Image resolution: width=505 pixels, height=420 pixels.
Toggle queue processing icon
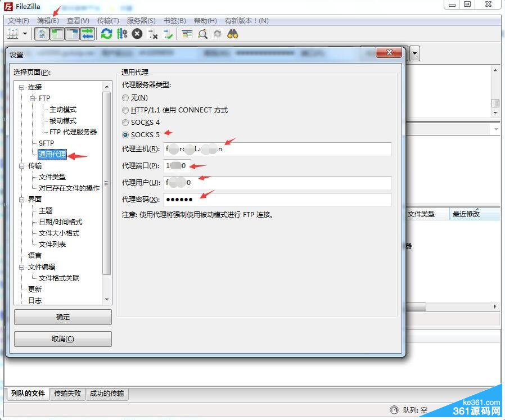coord(122,34)
